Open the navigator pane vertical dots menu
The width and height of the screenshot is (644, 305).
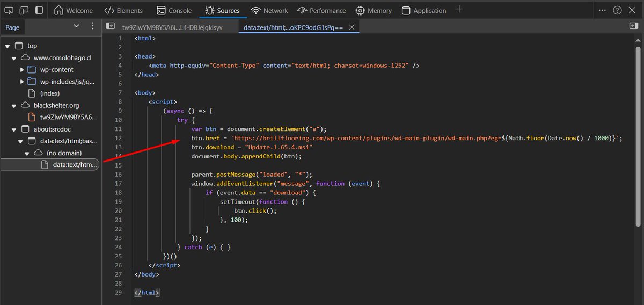92,26
